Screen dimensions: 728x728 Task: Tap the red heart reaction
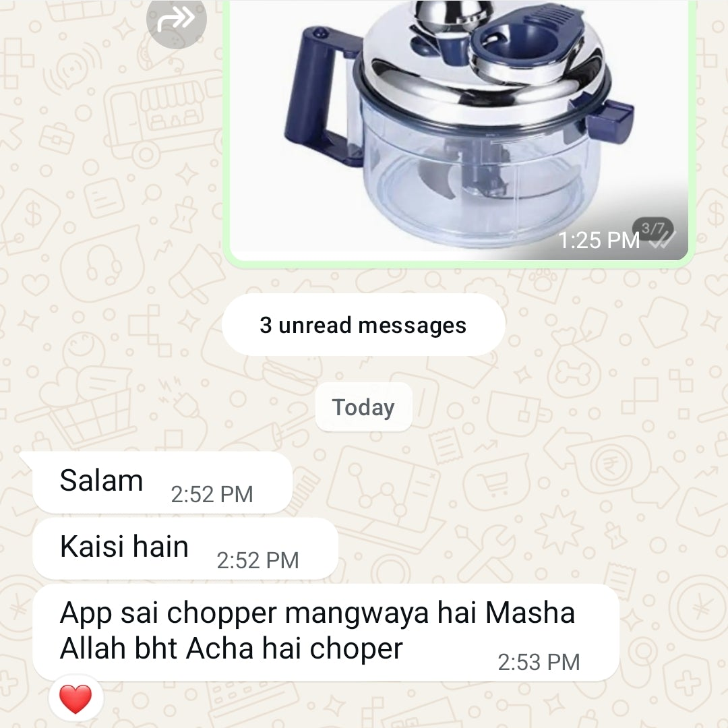76,700
